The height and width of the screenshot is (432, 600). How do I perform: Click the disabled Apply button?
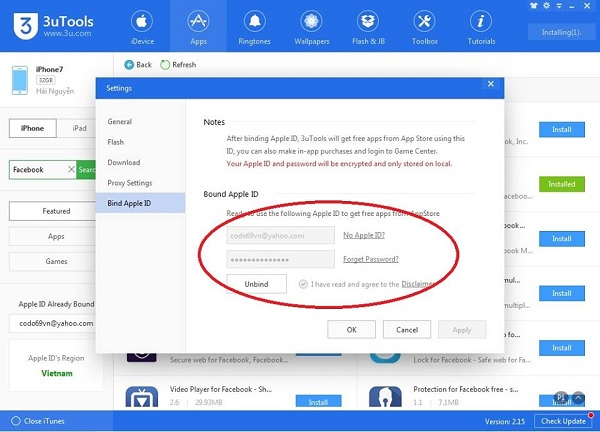(x=462, y=329)
